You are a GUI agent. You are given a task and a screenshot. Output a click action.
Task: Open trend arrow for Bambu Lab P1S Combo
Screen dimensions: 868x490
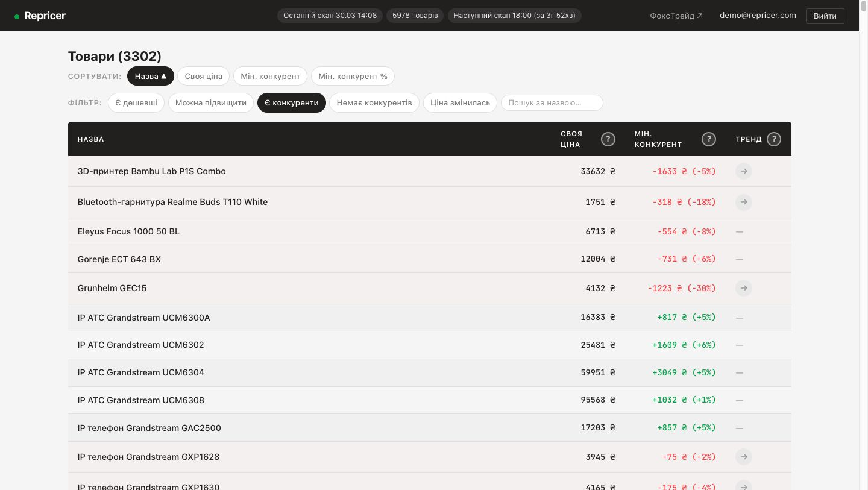point(744,171)
